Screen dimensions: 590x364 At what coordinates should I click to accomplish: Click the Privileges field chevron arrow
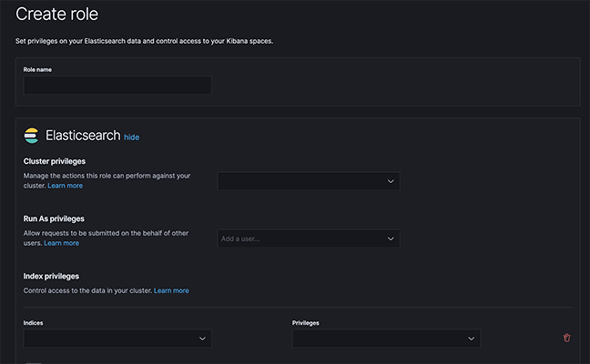471,339
